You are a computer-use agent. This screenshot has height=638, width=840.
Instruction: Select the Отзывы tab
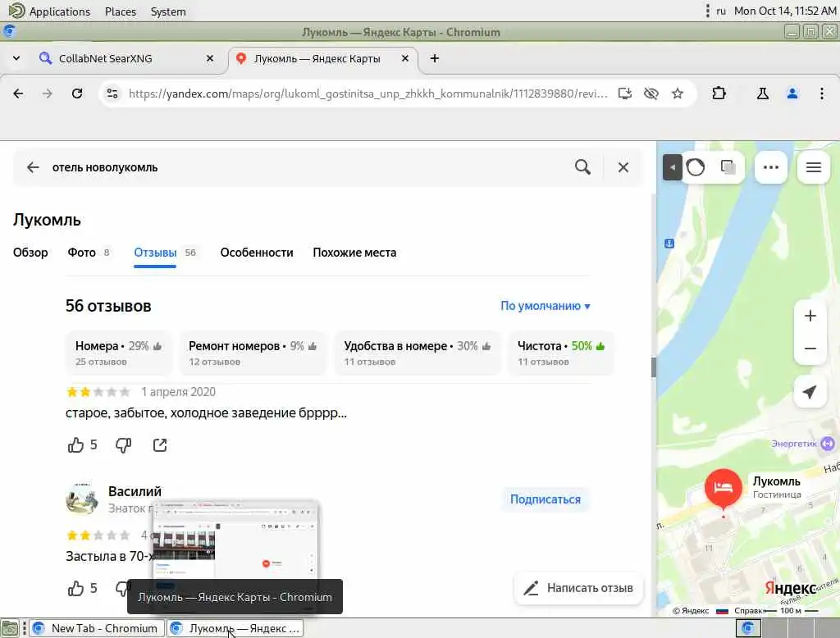164,253
